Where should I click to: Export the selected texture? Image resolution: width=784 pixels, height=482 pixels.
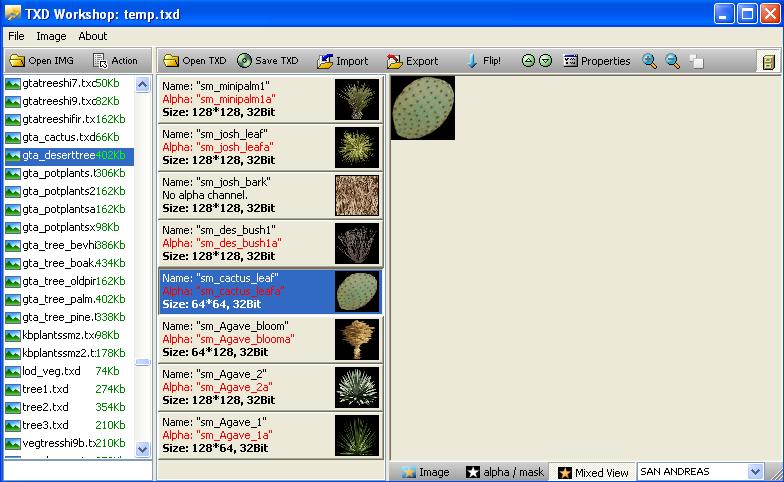(x=413, y=60)
